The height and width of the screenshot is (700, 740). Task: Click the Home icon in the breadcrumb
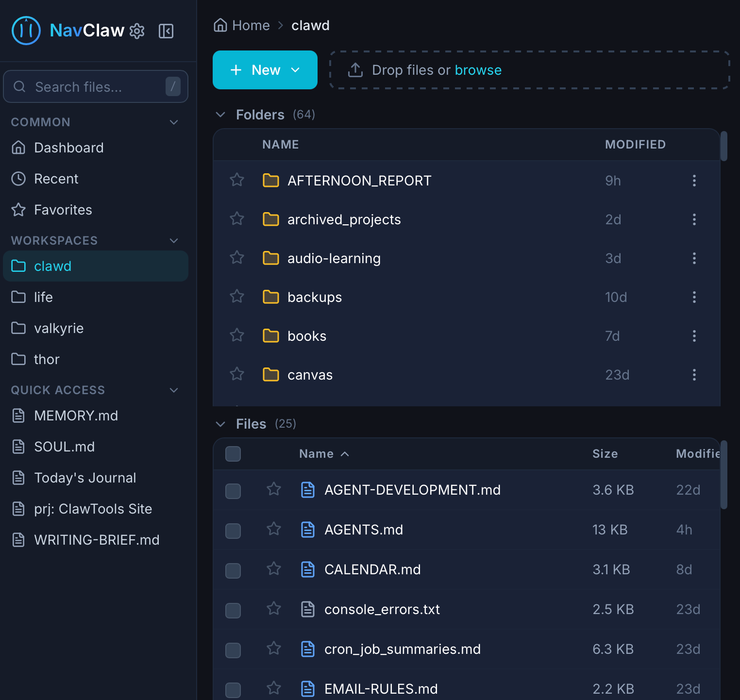(x=221, y=25)
